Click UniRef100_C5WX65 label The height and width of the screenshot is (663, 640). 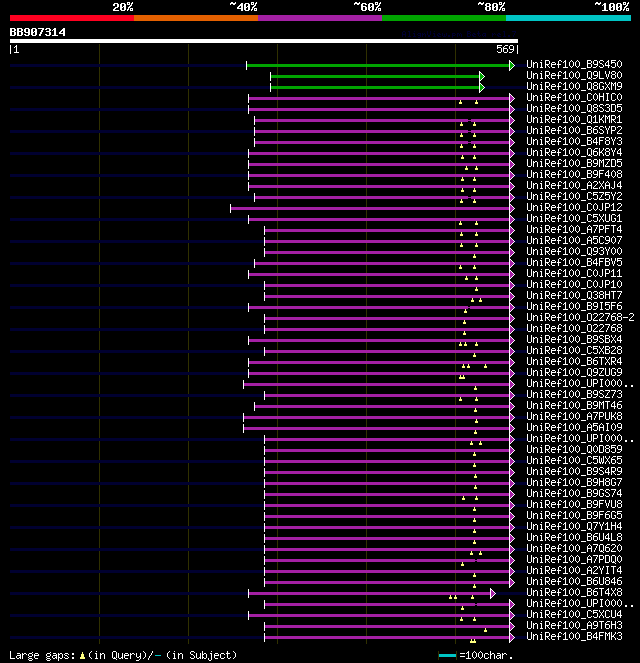tap(574, 460)
